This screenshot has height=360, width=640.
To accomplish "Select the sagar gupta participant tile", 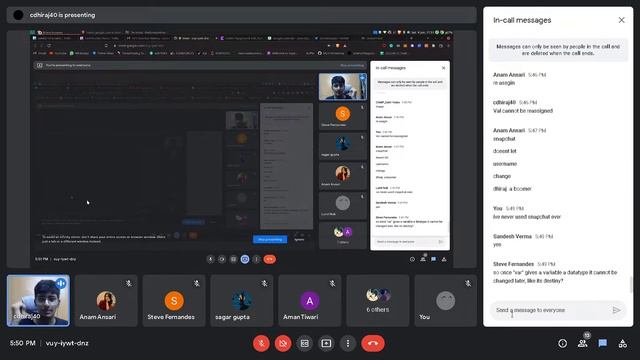I will [x=242, y=300].
